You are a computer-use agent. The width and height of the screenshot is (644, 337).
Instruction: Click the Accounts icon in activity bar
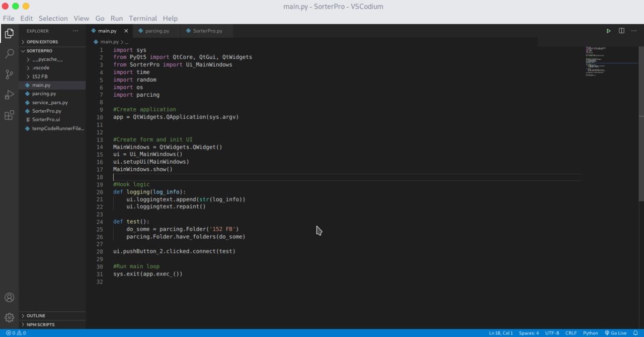9,298
